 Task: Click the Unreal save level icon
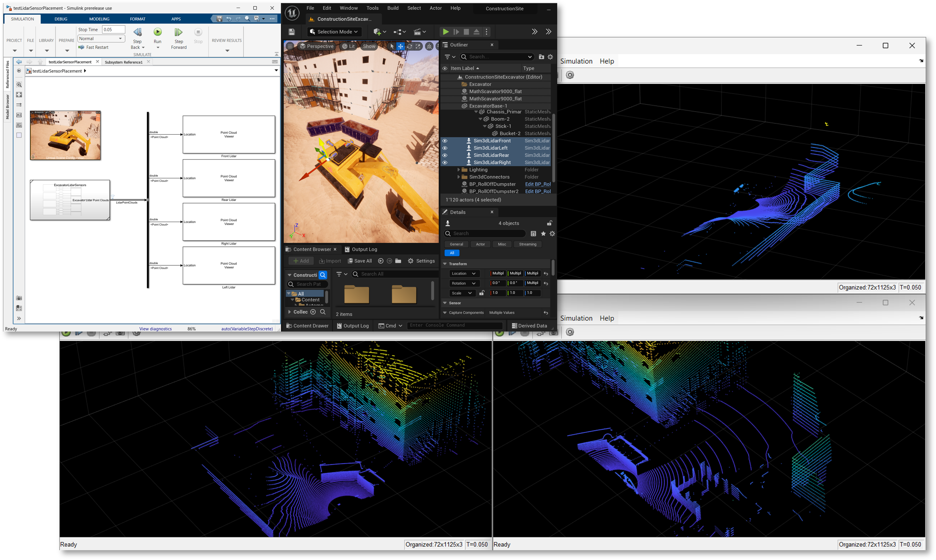291,32
